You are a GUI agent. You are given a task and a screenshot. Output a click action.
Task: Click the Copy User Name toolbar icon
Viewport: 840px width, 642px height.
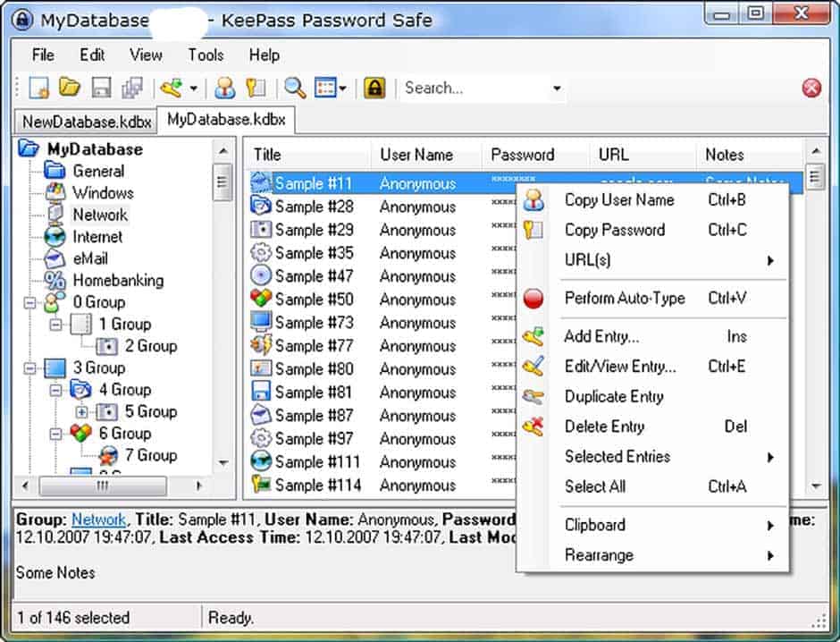(x=225, y=88)
